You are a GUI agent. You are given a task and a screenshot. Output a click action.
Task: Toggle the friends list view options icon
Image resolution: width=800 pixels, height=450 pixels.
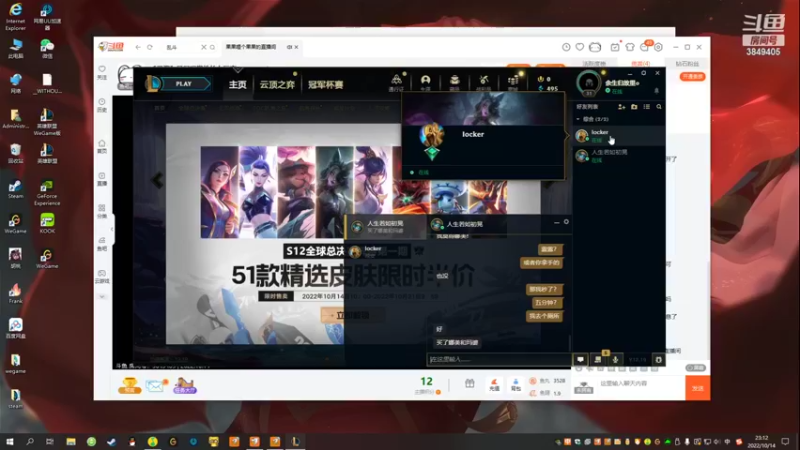[x=646, y=107]
